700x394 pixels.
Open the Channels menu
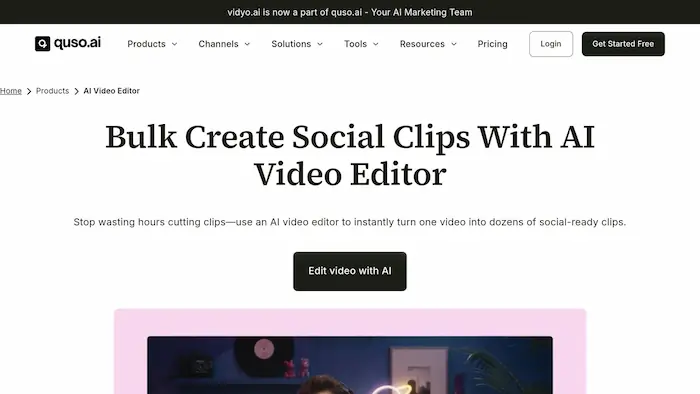(x=218, y=44)
